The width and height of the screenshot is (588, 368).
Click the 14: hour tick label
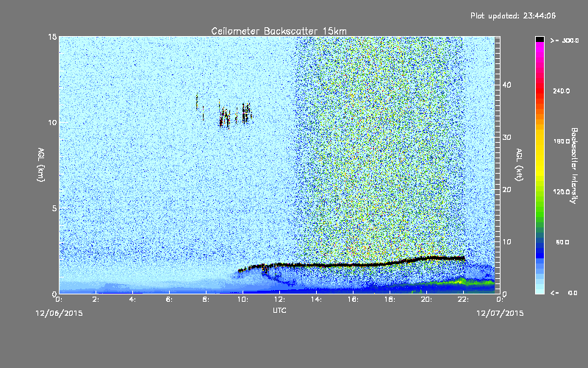click(x=316, y=300)
